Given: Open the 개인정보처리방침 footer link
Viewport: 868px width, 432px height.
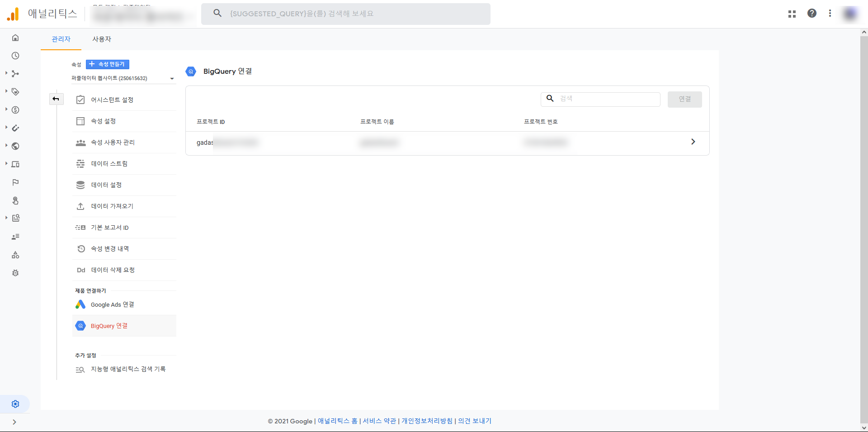Looking at the screenshot, I should (427, 421).
